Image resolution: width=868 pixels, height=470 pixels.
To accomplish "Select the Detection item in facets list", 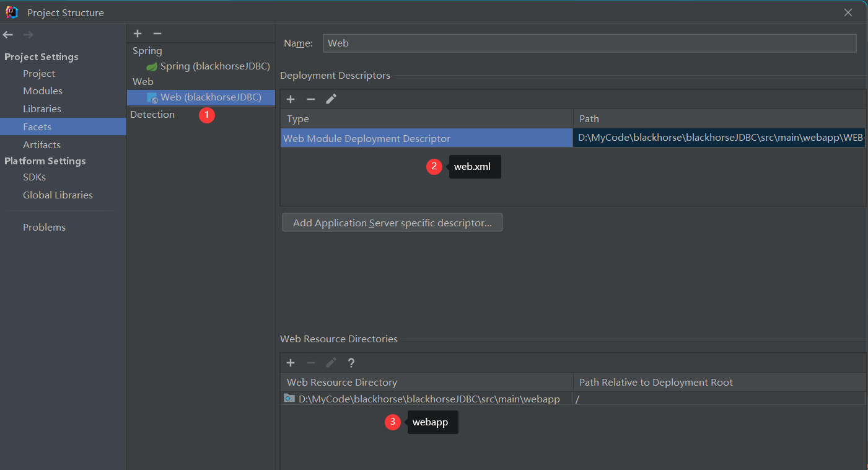I will (152, 115).
